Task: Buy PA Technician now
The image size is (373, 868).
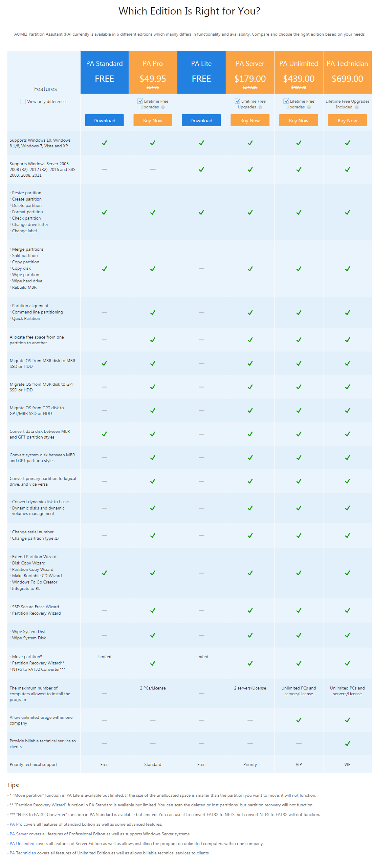Action: [x=347, y=120]
